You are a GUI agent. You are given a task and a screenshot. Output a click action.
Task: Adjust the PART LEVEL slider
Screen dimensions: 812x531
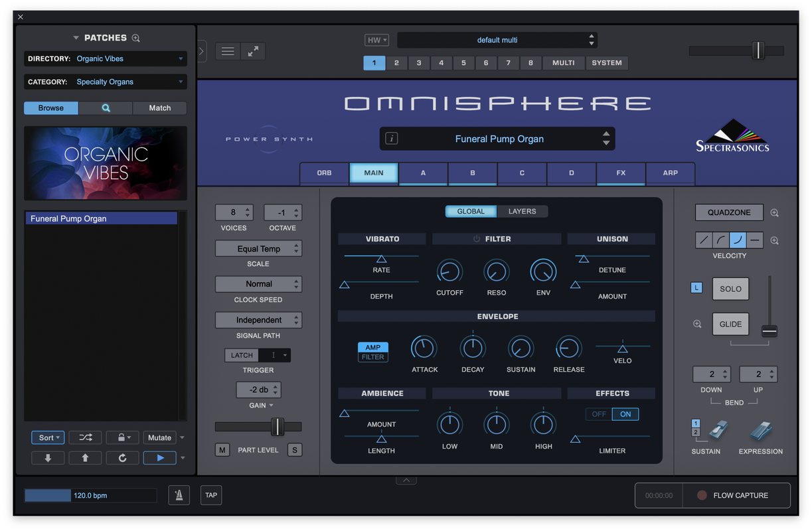278,427
